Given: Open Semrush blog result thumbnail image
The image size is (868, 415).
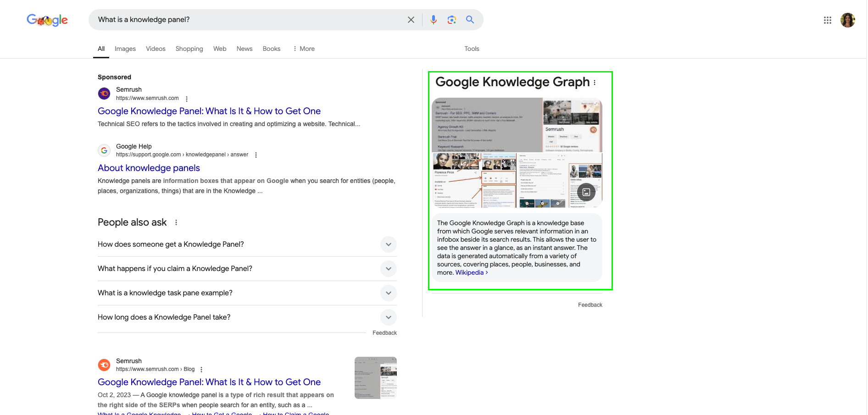Looking at the screenshot, I should (x=376, y=378).
